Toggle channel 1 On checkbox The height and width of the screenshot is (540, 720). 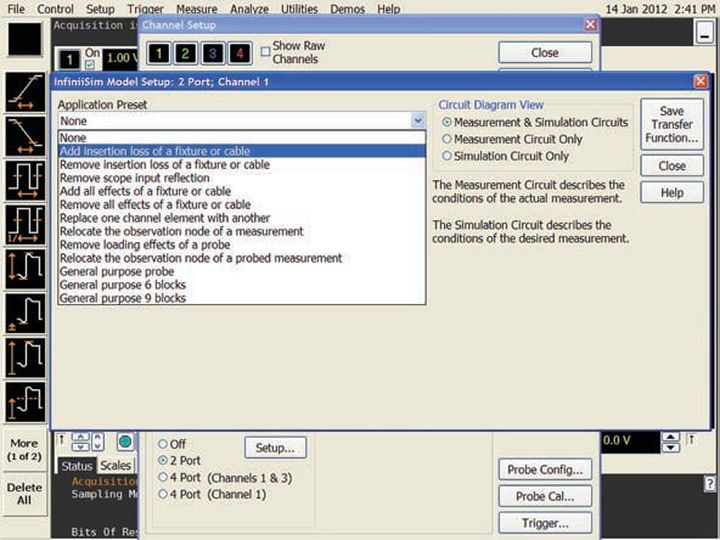click(90, 65)
